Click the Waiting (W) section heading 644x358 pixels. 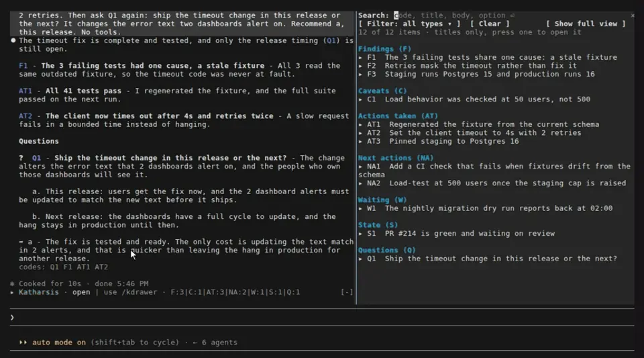coord(382,199)
